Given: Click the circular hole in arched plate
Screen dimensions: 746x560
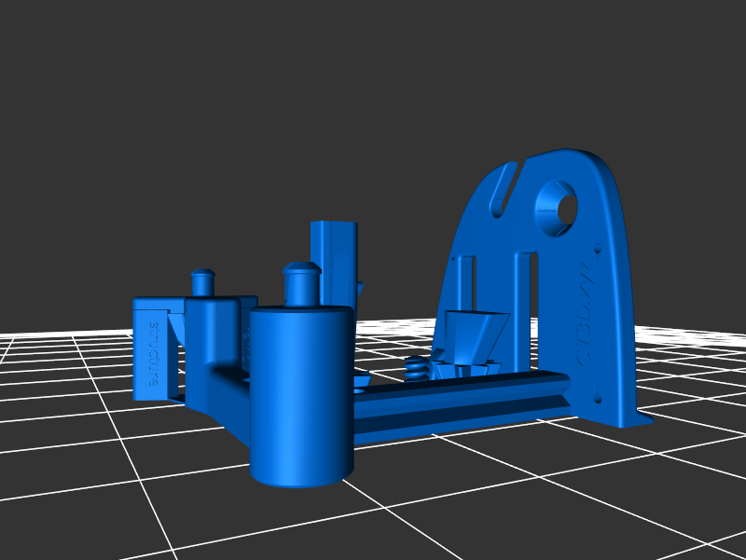Looking at the screenshot, I should click(559, 206).
